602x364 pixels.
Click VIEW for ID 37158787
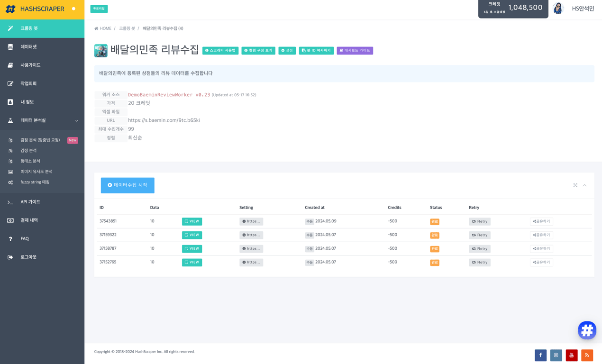tap(192, 249)
